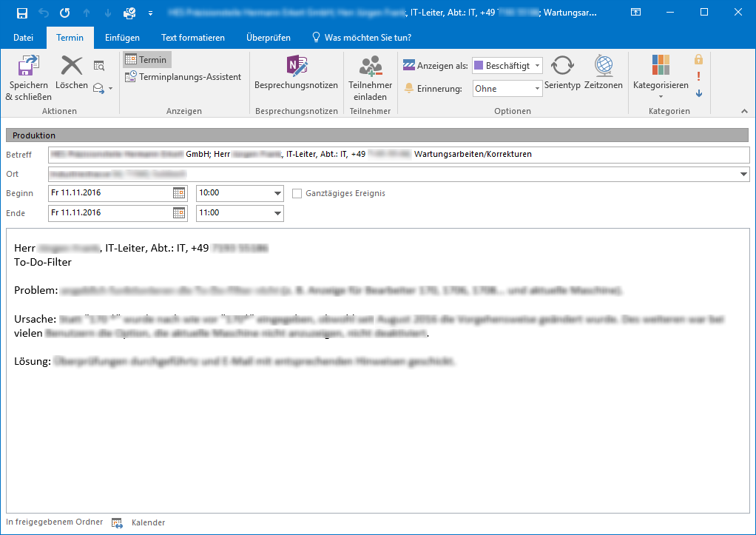Click the Kalender label in status bar

(148, 522)
